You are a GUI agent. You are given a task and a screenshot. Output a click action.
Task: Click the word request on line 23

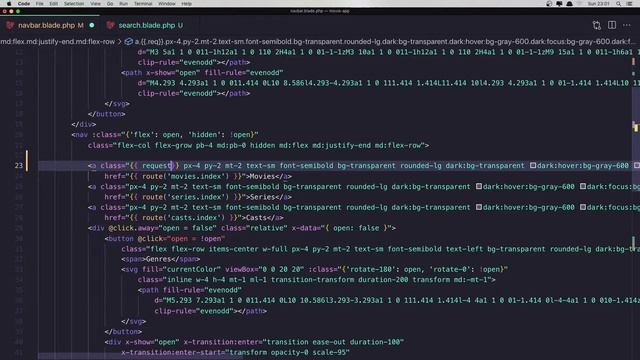click(x=157, y=166)
